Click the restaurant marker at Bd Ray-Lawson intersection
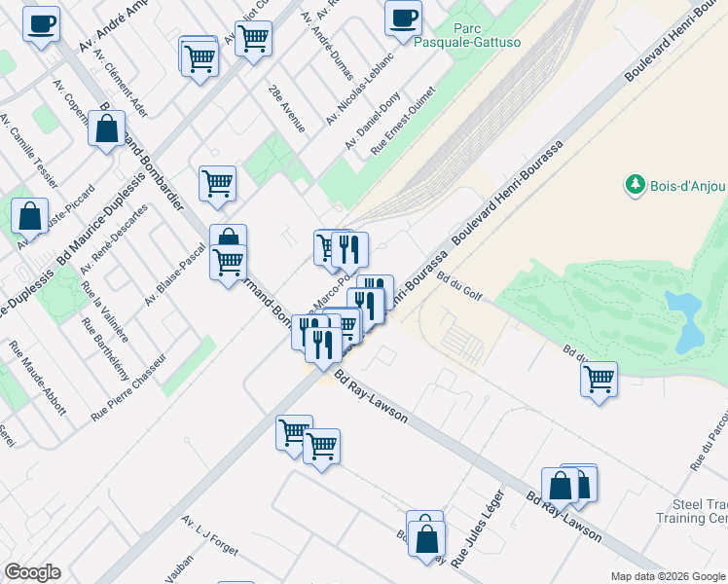The image size is (728, 584). pos(324,347)
